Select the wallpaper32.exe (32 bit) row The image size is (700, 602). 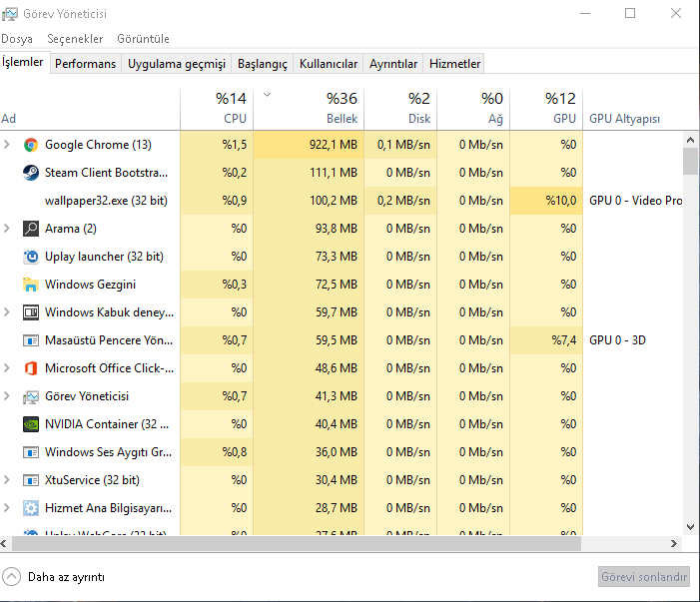(x=342, y=201)
